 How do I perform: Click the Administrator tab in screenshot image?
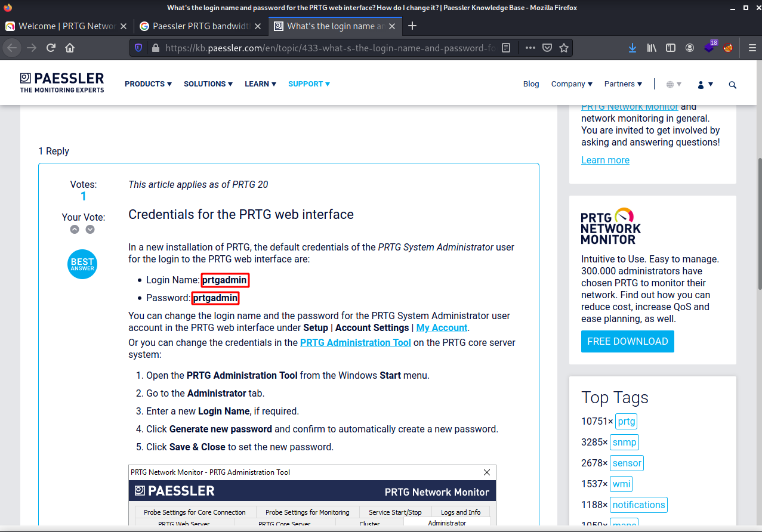pyautogui.click(x=447, y=523)
